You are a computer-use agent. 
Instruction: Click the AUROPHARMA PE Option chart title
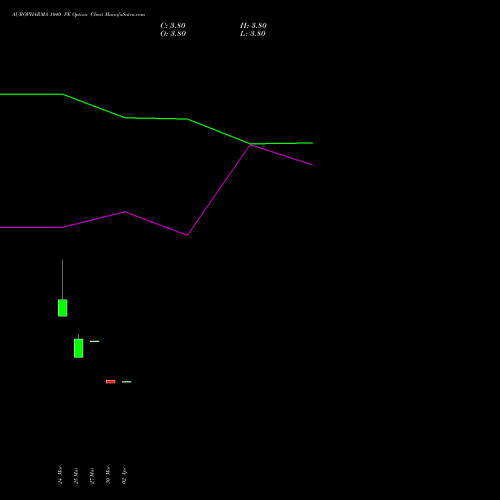pyautogui.click(x=78, y=15)
